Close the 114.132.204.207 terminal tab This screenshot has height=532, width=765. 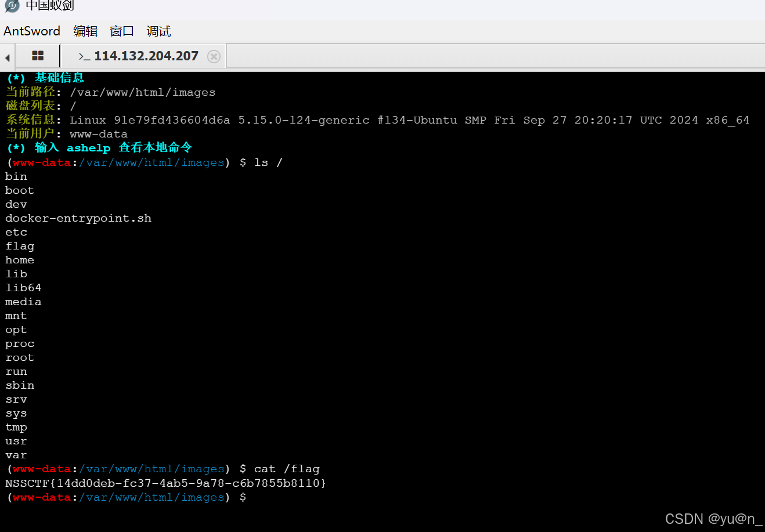click(214, 56)
